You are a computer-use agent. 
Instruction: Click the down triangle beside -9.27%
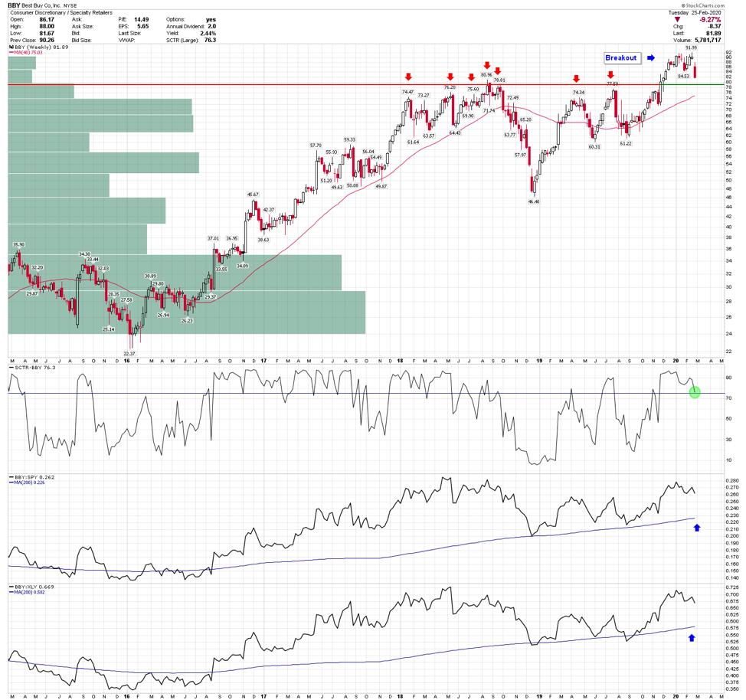coord(678,19)
